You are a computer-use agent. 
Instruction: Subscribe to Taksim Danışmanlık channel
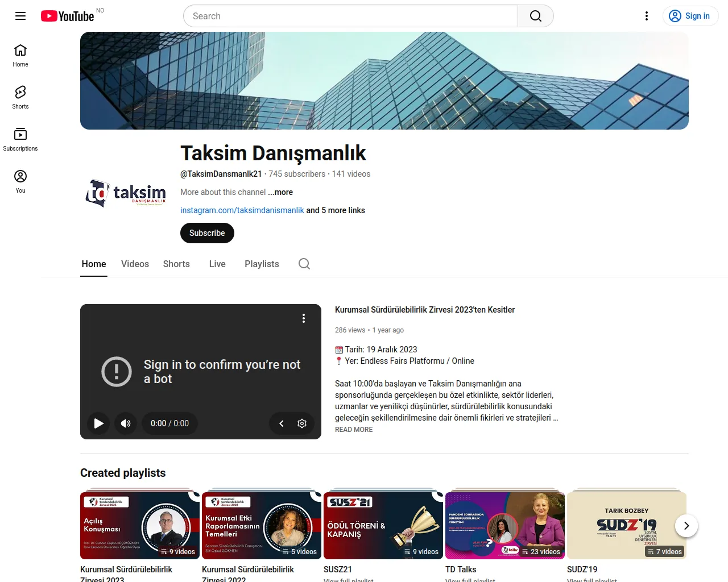coord(207,233)
